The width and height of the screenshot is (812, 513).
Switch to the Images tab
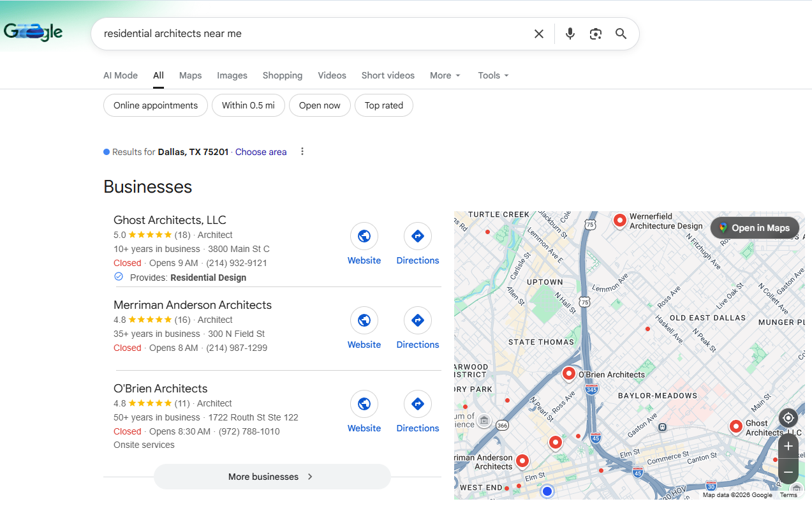click(232, 75)
